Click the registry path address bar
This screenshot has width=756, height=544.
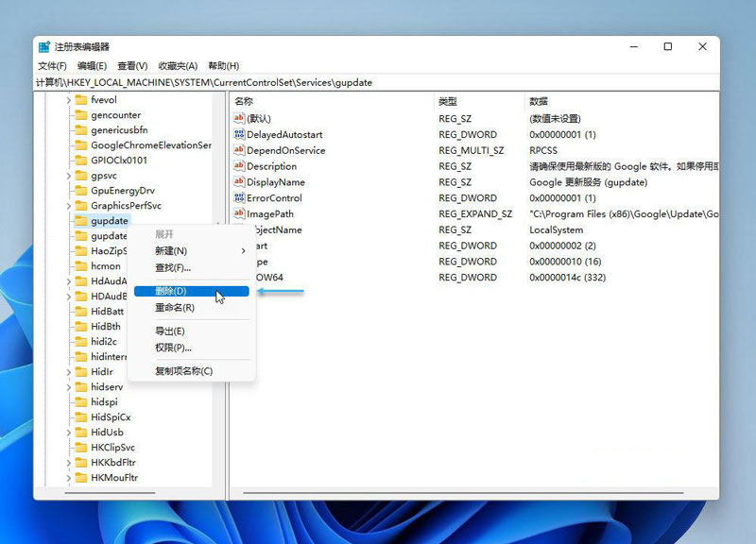tap(378, 82)
